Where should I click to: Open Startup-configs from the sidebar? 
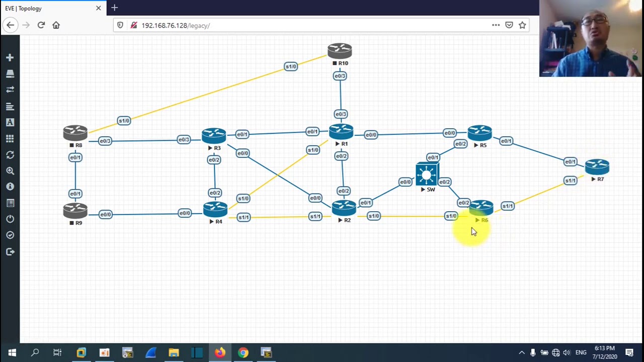click(x=10, y=106)
